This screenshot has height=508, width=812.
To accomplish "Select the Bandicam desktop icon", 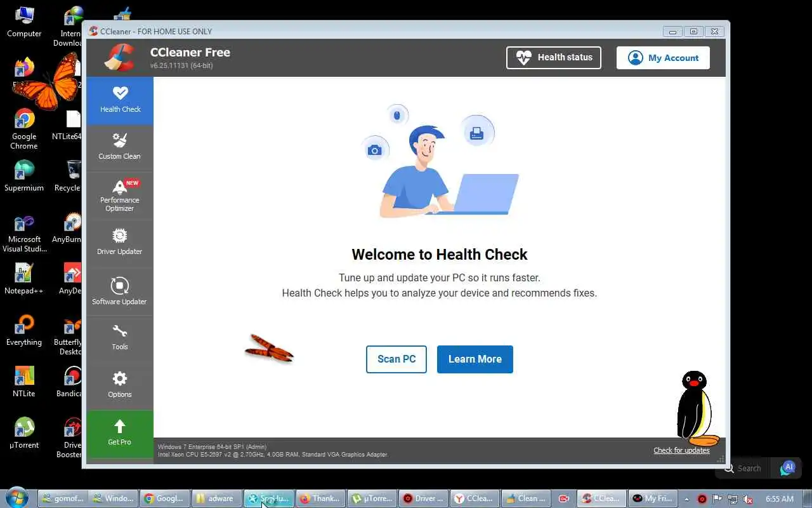I will point(69,382).
